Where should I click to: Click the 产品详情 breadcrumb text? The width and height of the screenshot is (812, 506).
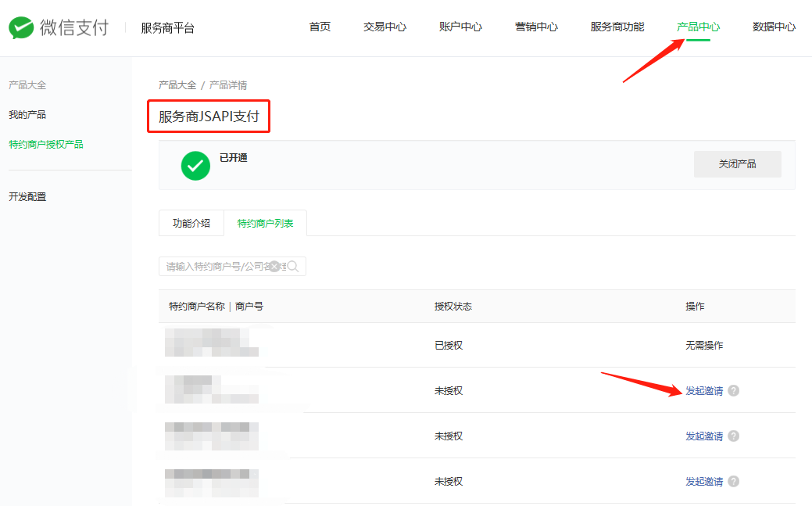tap(228, 85)
